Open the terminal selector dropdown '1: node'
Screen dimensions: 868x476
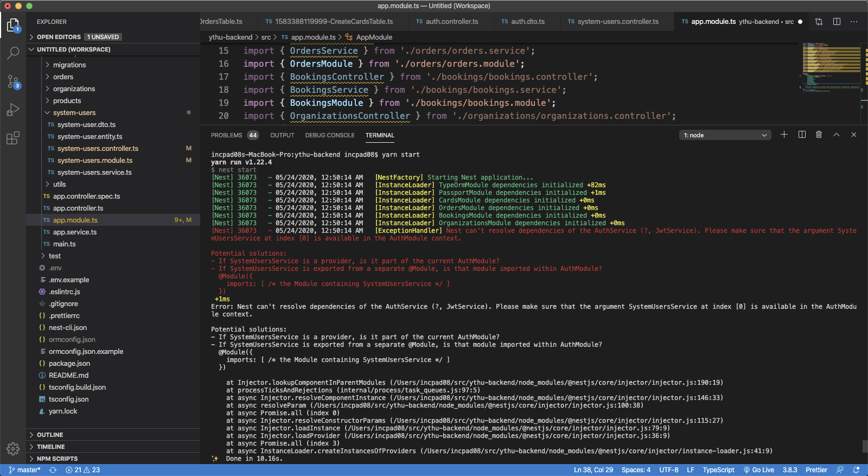click(x=725, y=135)
